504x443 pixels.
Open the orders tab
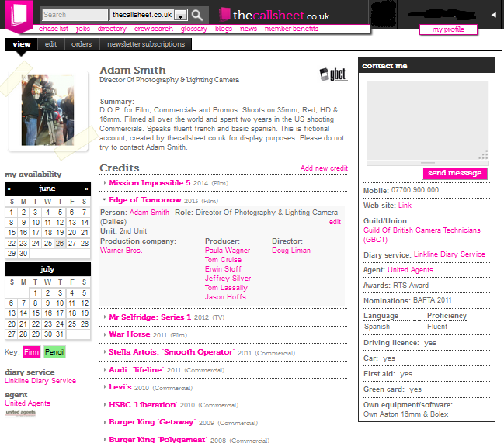click(82, 44)
